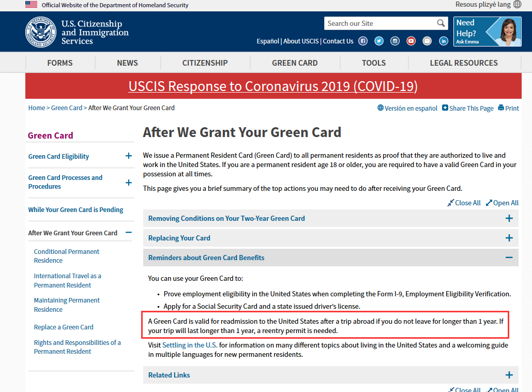The height and width of the screenshot is (392, 532).
Task: Open the USCIS LinkedIn icon
Action: coord(444,41)
